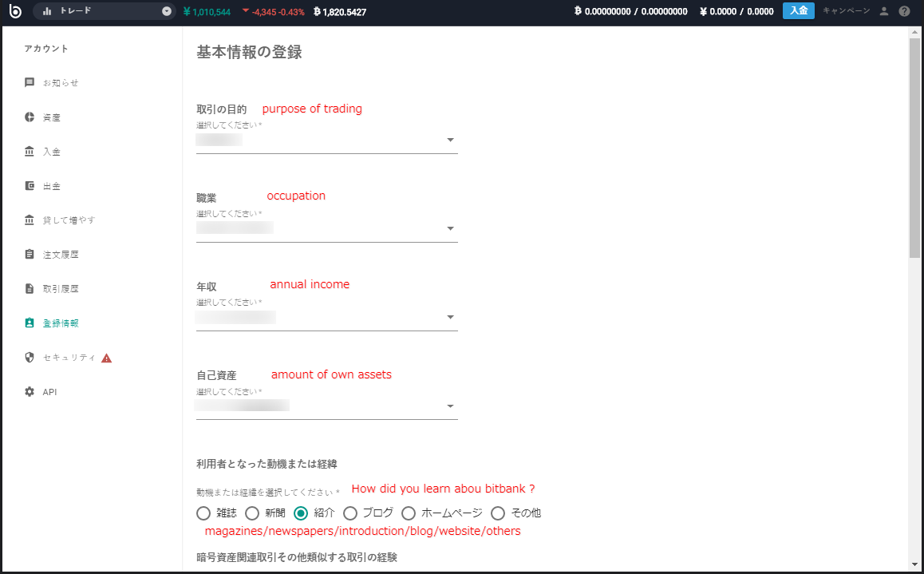Select the 紹介 radio button
The width and height of the screenshot is (924, 574).
(301, 513)
